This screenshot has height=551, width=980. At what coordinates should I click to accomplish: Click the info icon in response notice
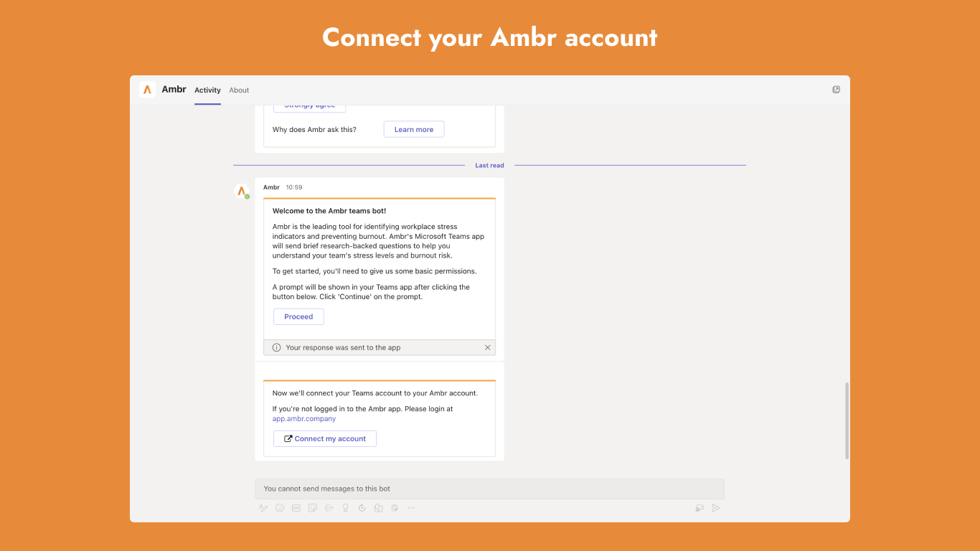click(x=276, y=347)
